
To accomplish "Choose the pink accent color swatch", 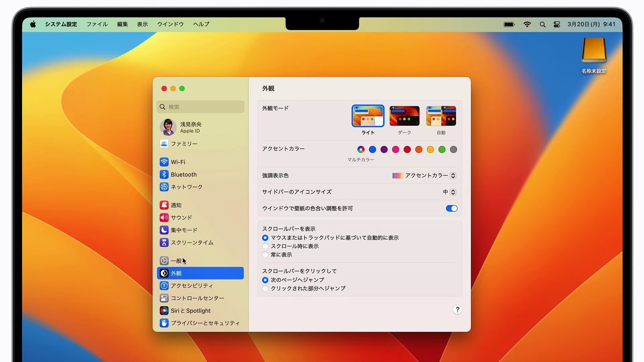I will (395, 149).
